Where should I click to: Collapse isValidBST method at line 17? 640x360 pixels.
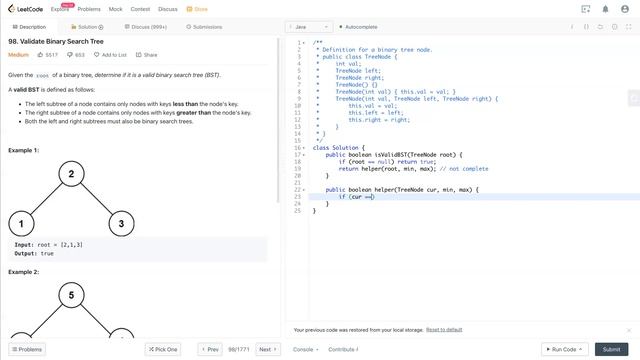(304, 155)
